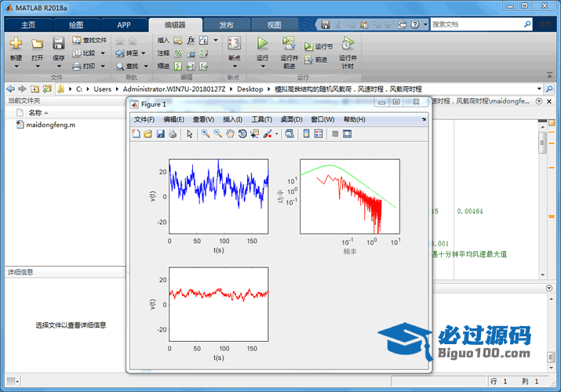Click the 运行并前进 run and advance icon
This screenshot has width=561, height=392.
(289, 44)
